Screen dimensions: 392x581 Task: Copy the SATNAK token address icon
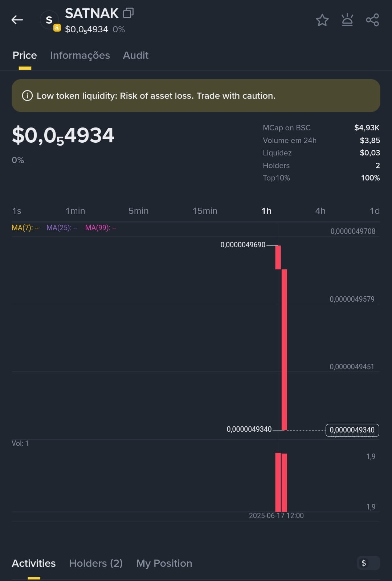point(128,13)
